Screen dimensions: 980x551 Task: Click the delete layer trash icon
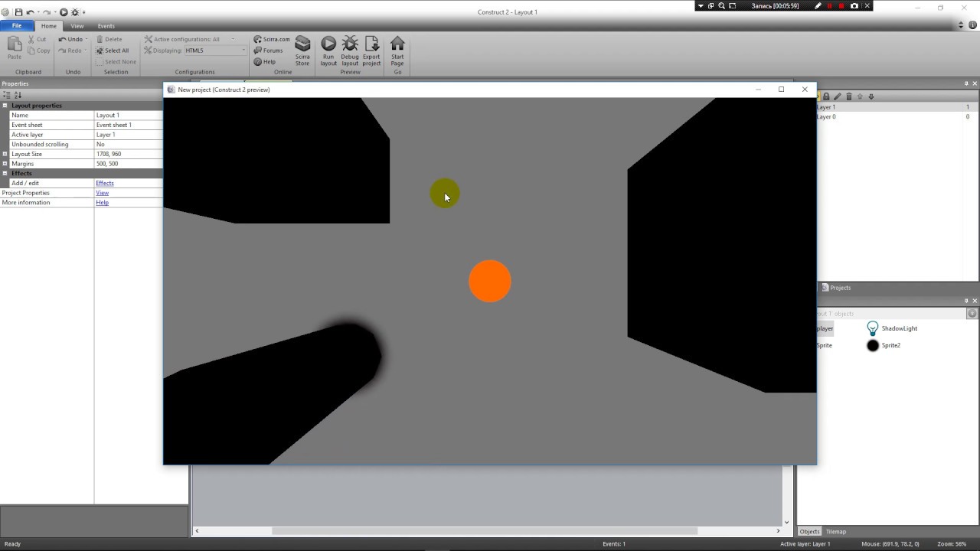click(849, 96)
